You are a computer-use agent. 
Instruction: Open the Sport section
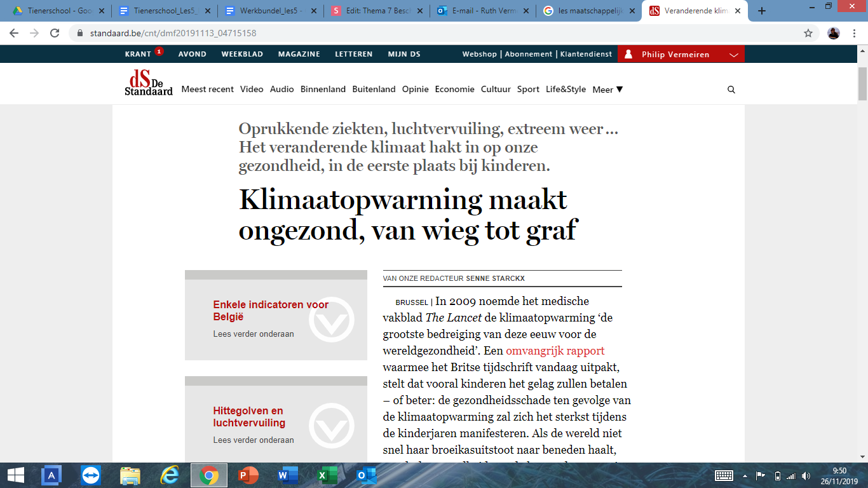coord(528,90)
